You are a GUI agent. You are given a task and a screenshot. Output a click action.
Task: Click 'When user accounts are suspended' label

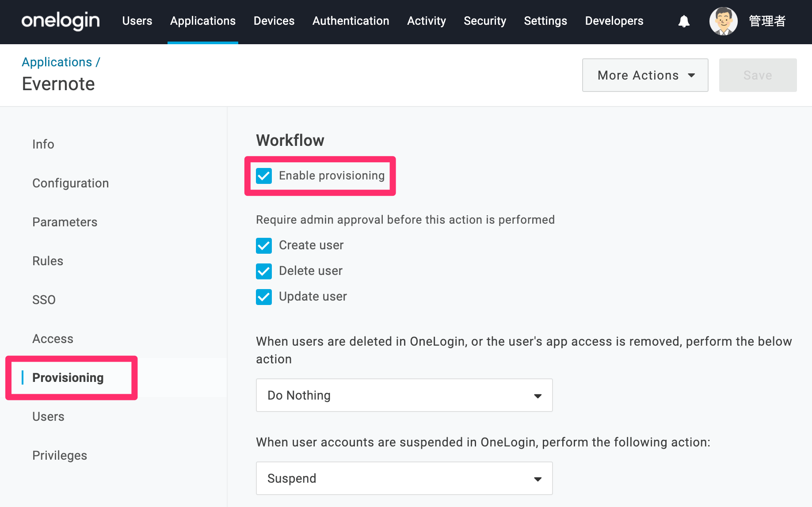click(x=483, y=442)
